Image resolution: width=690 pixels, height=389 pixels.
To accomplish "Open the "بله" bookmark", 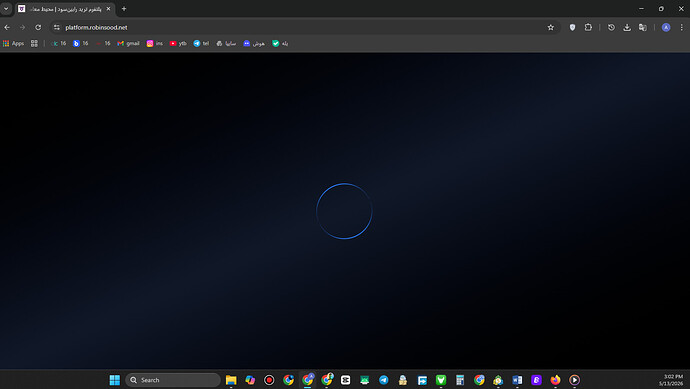I will [x=280, y=43].
